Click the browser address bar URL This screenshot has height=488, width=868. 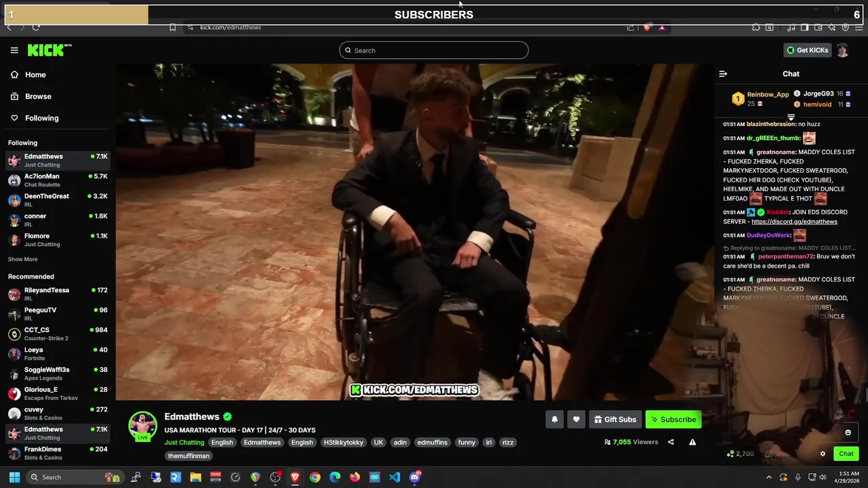231,28
